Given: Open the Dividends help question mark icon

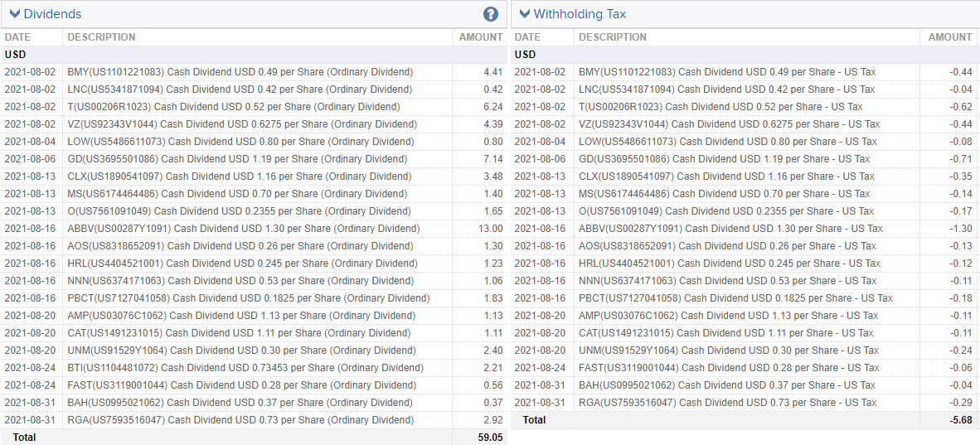Looking at the screenshot, I should click(491, 14).
